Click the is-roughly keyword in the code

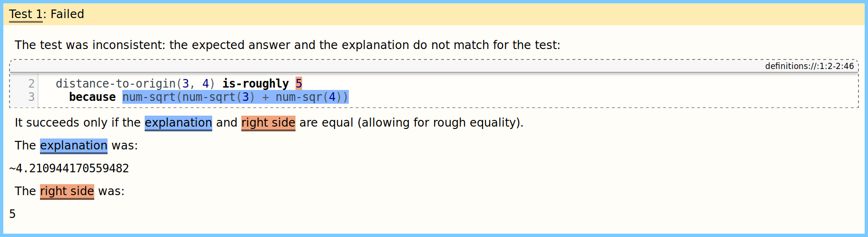(x=256, y=84)
